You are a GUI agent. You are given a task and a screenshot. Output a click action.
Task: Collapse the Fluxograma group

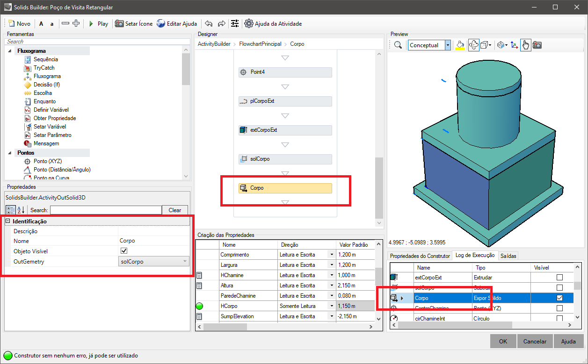pos(11,51)
